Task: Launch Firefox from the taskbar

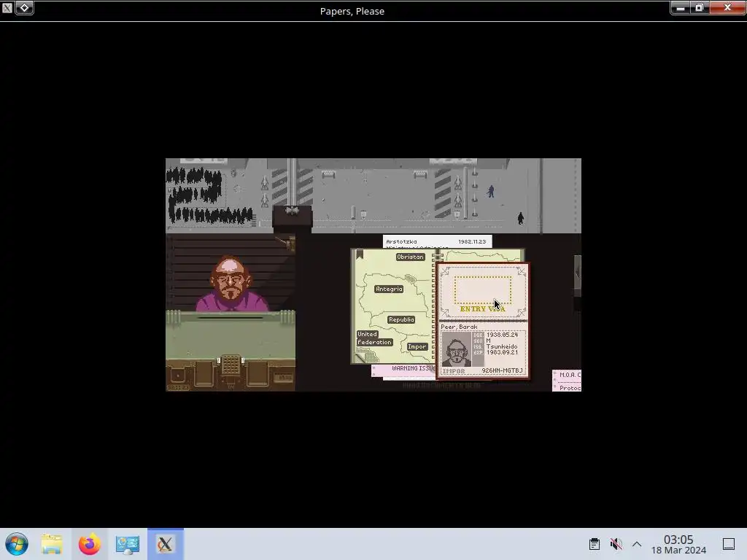Action: (89, 544)
